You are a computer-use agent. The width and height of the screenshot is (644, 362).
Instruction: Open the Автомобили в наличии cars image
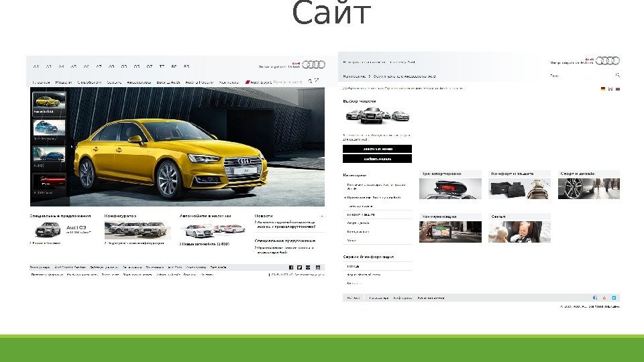pos(213,230)
